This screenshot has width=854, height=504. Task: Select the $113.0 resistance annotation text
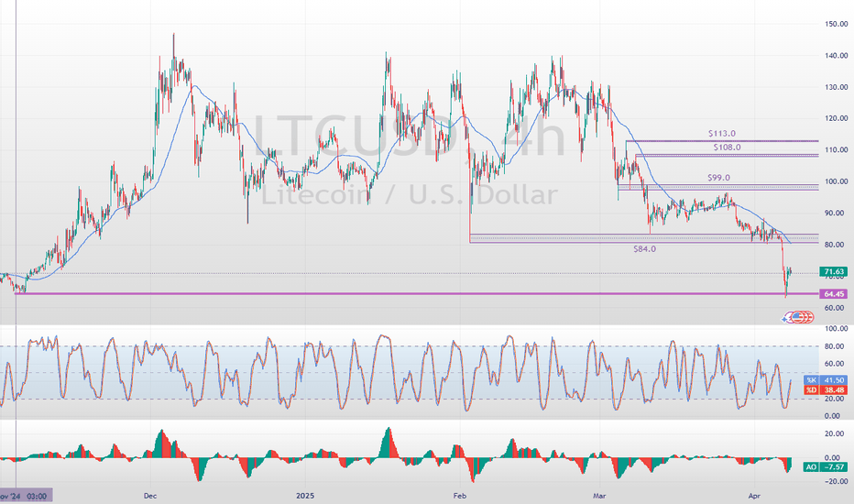722,134
